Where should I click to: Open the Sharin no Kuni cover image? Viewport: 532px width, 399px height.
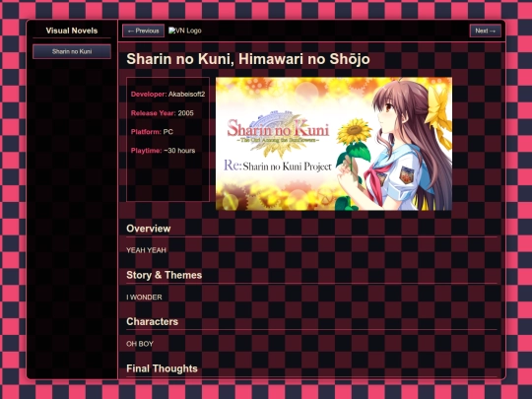[334, 144]
